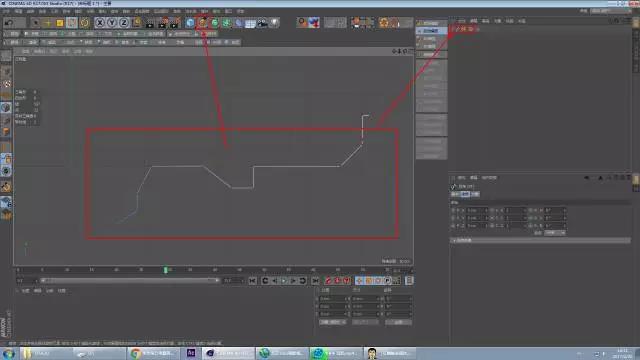Open size mode dropdown in Coordinates panel
640x360 pixels.
pos(365,322)
